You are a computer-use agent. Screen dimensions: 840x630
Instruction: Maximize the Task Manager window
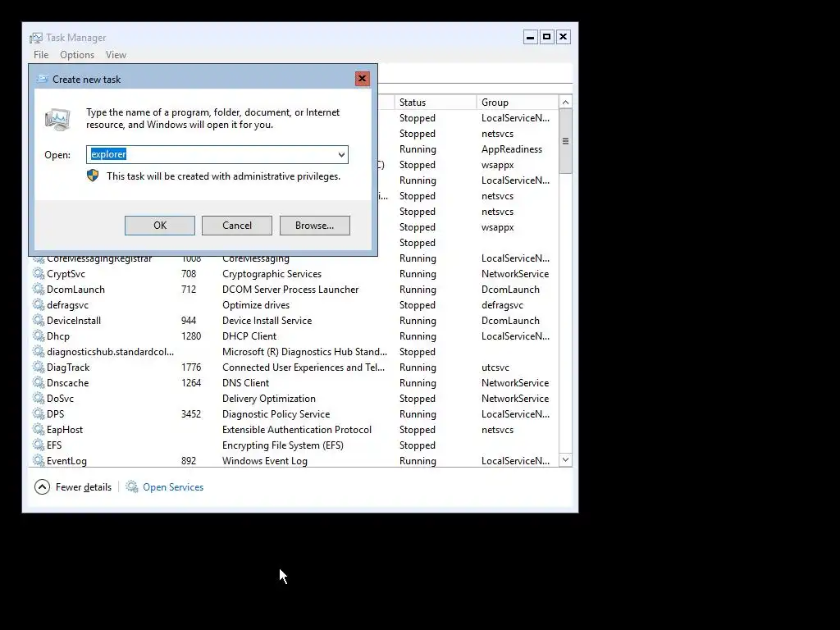coord(546,36)
